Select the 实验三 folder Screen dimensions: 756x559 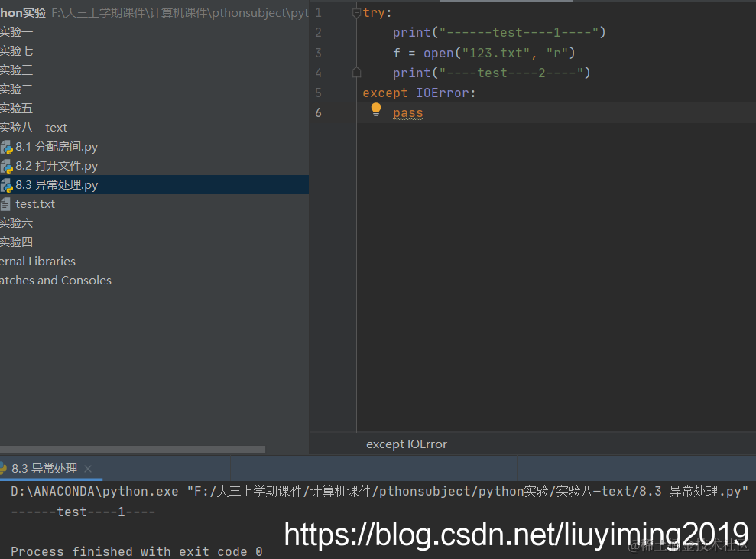click(x=16, y=70)
